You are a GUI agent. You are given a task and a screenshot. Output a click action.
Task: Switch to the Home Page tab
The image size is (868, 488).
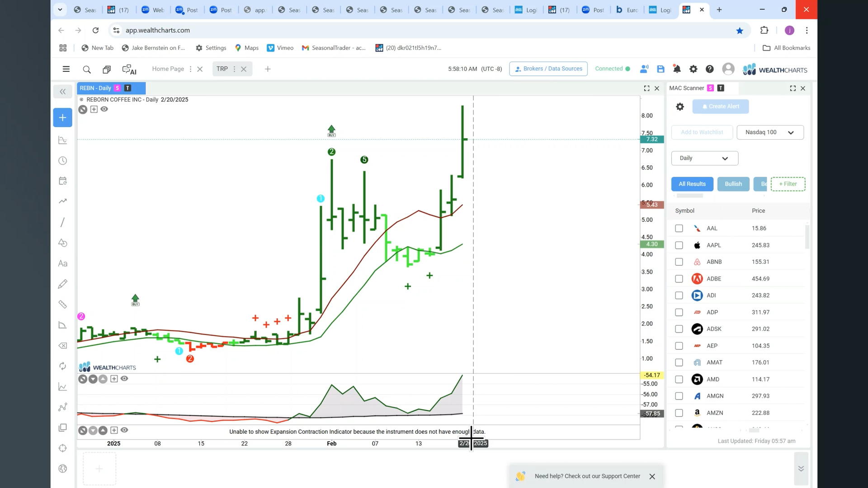click(168, 69)
